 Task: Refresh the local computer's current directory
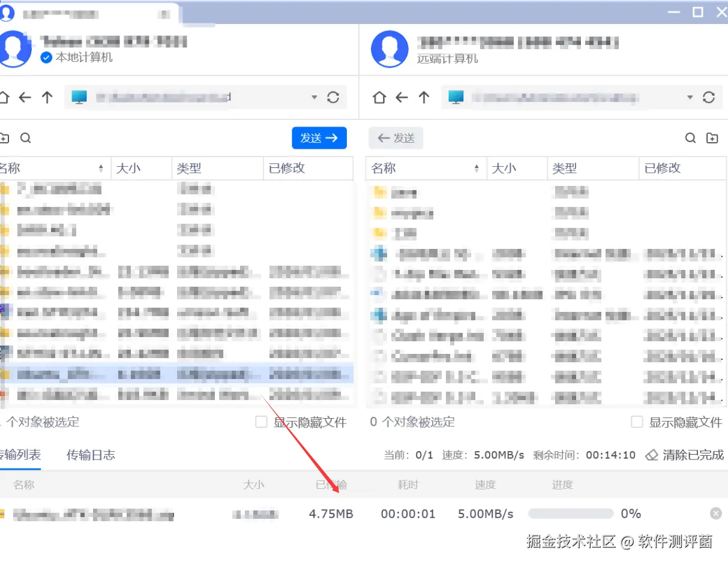[x=334, y=97]
